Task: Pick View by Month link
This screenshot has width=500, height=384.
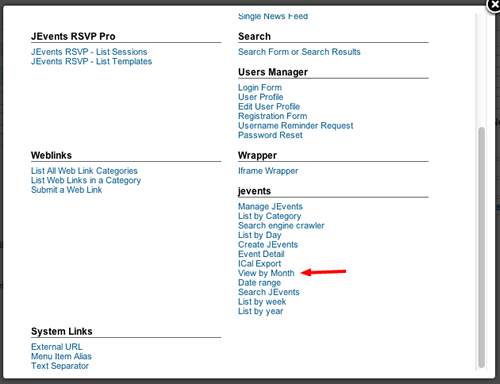Action: (x=266, y=273)
